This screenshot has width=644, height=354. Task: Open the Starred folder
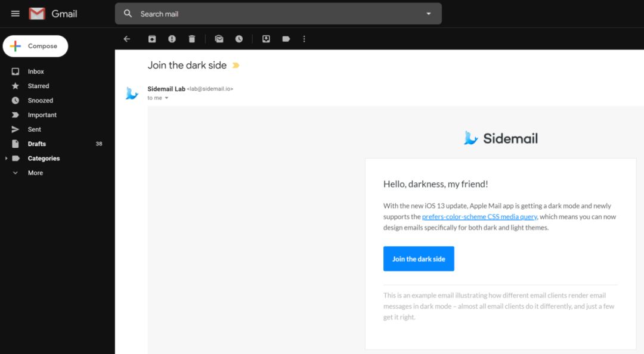[x=38, y=86]
